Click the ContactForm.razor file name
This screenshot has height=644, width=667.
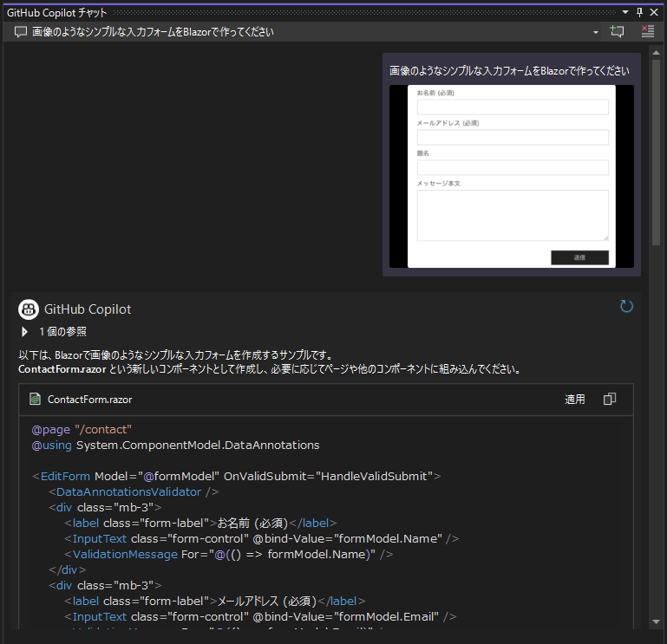click(x=89, y=400)
